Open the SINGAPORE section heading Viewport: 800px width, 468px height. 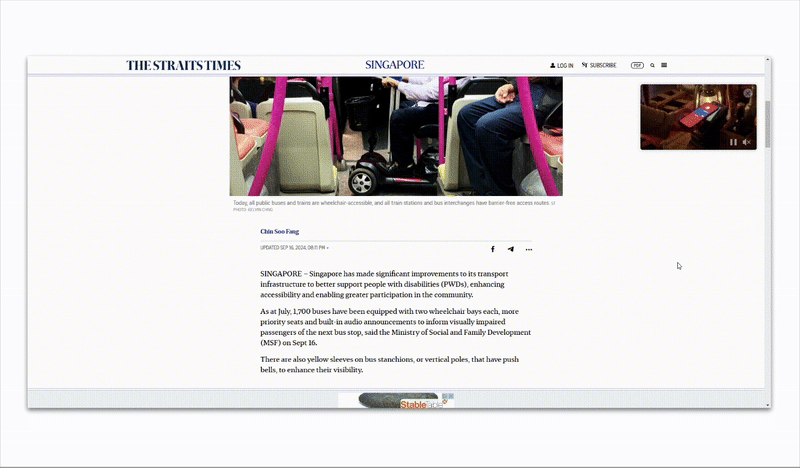click(x=395, y=65)
